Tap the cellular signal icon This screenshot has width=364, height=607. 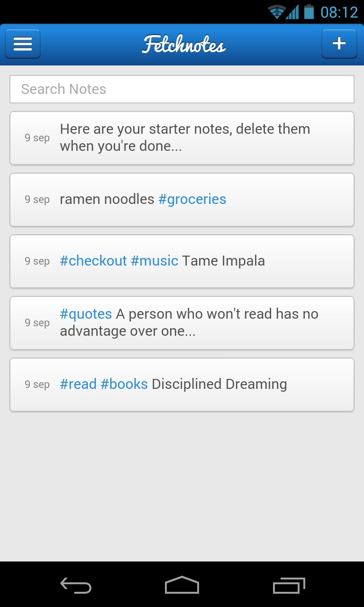292,12
